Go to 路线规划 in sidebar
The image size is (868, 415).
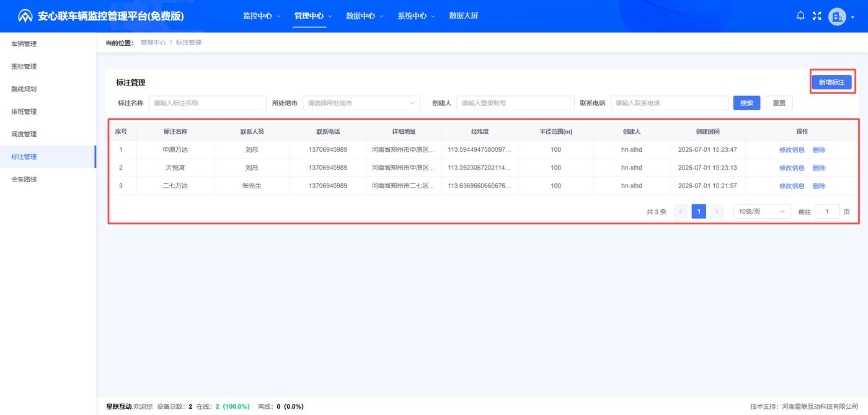[x=48, y=89]
